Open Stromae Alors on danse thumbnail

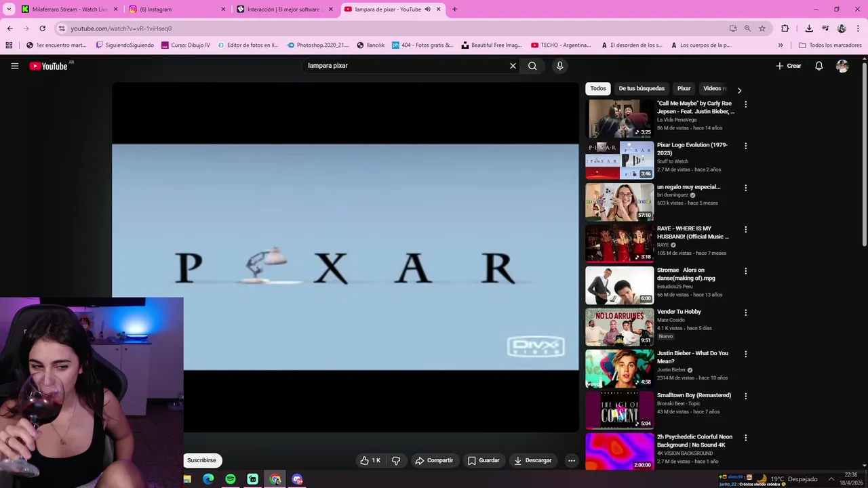tap(620, 285)
